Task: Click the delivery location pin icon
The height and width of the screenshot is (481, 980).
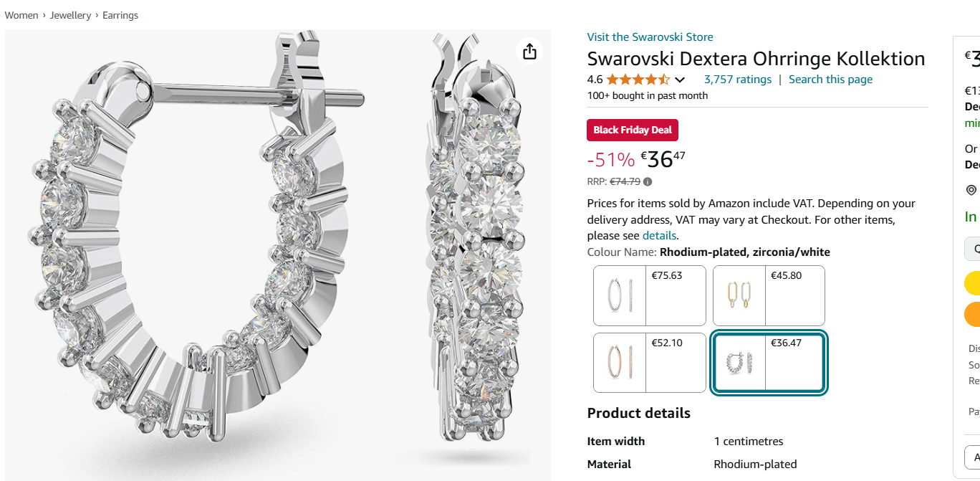Action: coord(971,190)
